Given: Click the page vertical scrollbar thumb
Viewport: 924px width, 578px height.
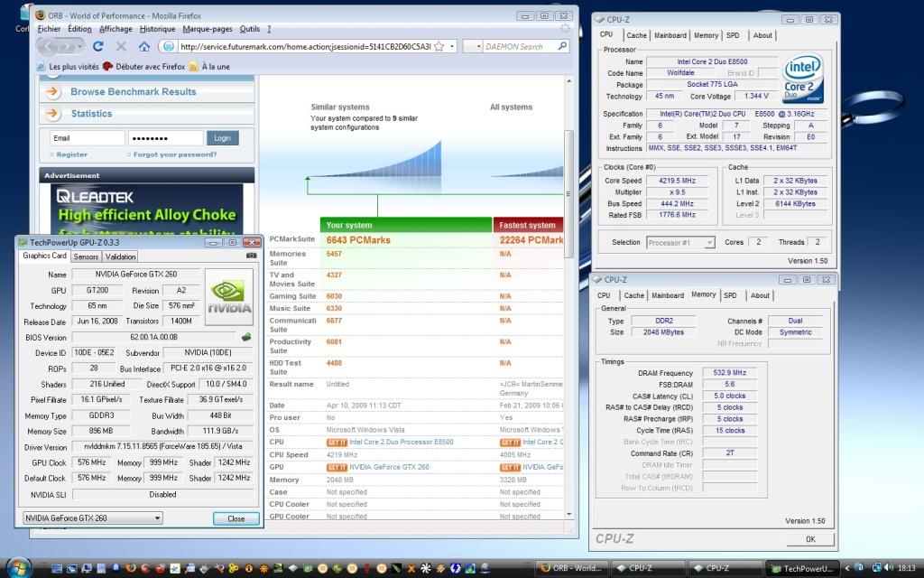Looking at the screenshot, I should click(568, 193).
